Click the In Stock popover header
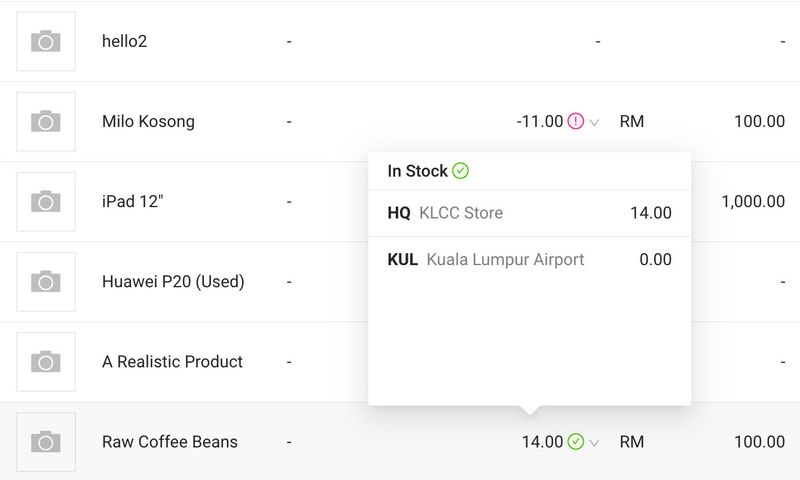The width and height of the screenshot is (800, 480). [x=418, y=171]
